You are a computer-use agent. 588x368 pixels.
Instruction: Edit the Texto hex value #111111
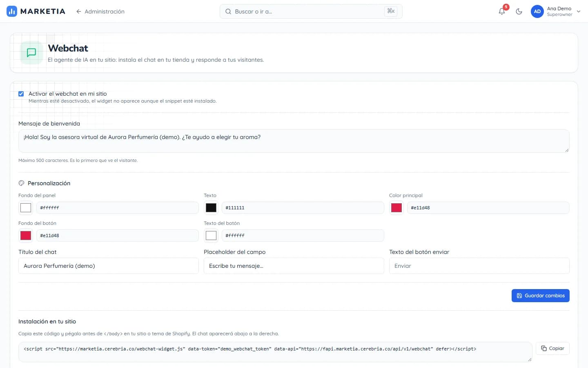[303, 208]
